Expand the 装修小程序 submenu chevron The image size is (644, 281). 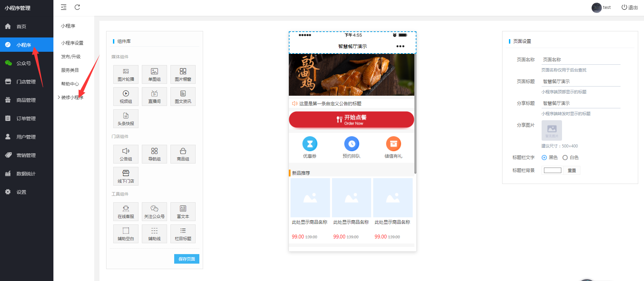59,97
